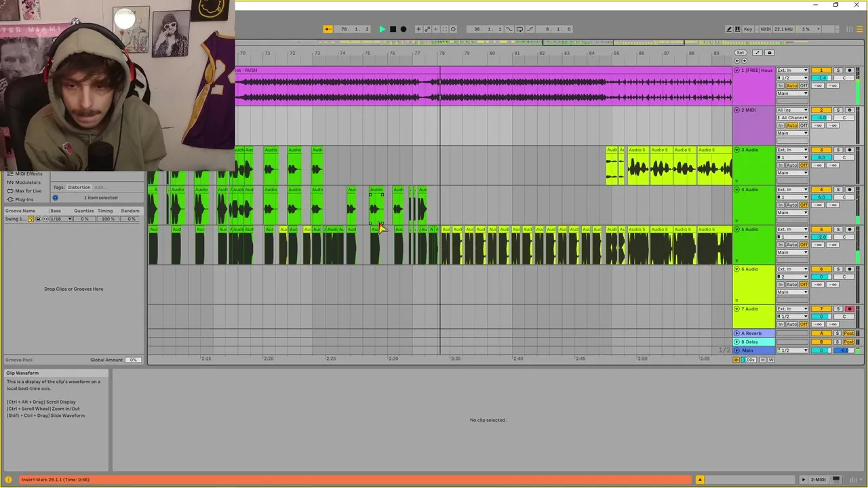Jump to previous locator arrow
This screenshot has width=868, height=488.
[x=737, y=60]
